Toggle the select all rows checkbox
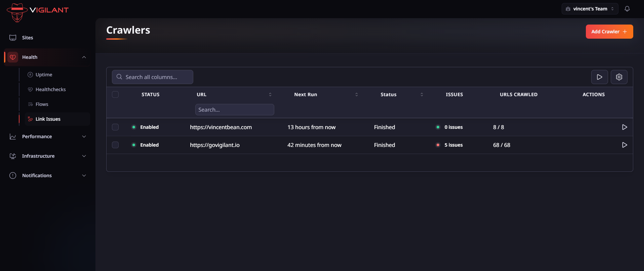Image resolution: width=644 pixels, height=271 pixels. [x=115, y=94]
